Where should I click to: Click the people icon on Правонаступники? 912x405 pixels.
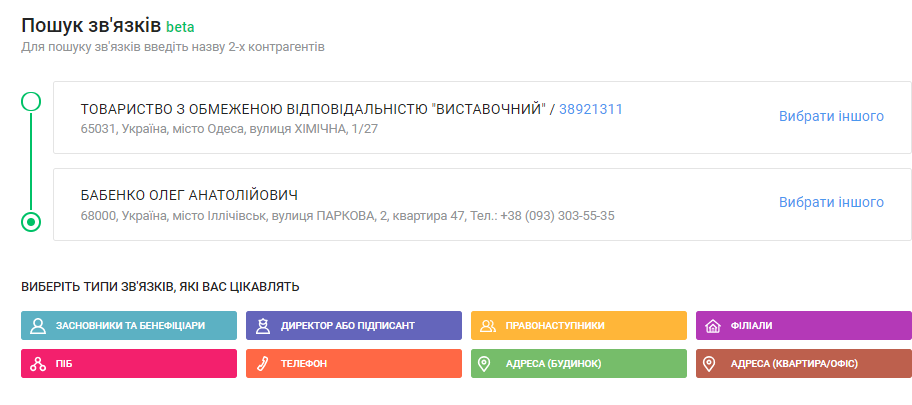tap(488, 326)
